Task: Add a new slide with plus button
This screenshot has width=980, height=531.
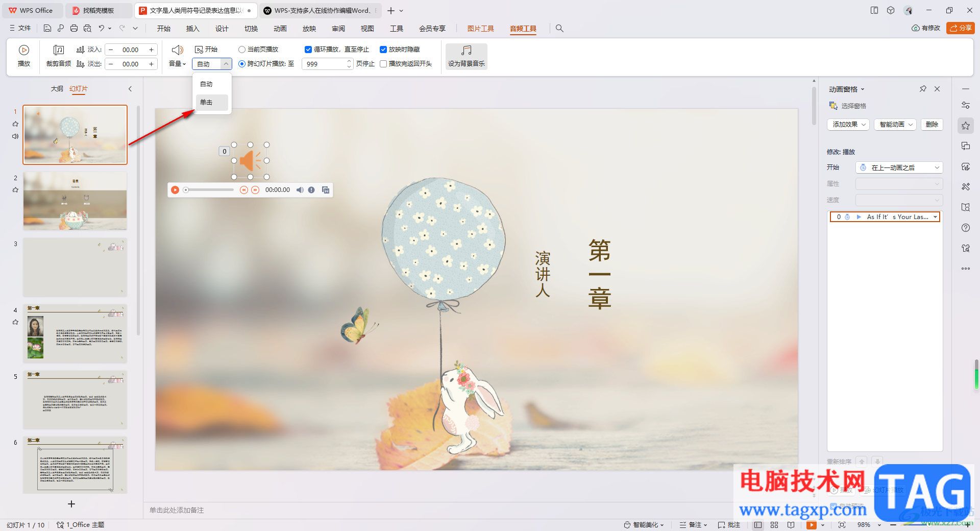Action: (x=71, y=504)
